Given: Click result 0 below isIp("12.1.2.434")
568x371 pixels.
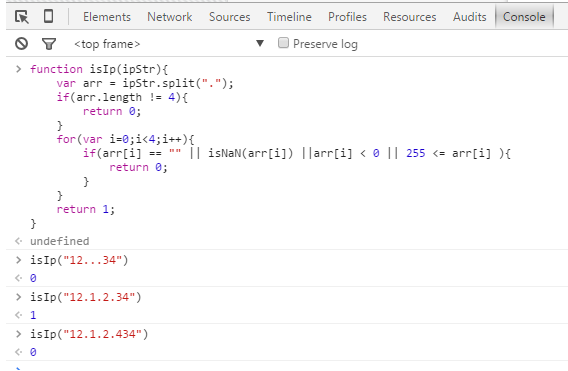Looking at the screenshot, I should [x=33, y=352].
